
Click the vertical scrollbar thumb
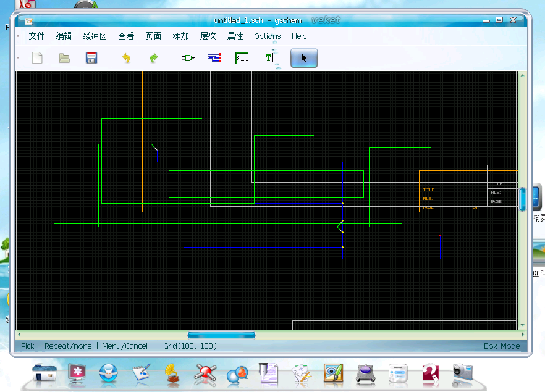click(522, 199)
